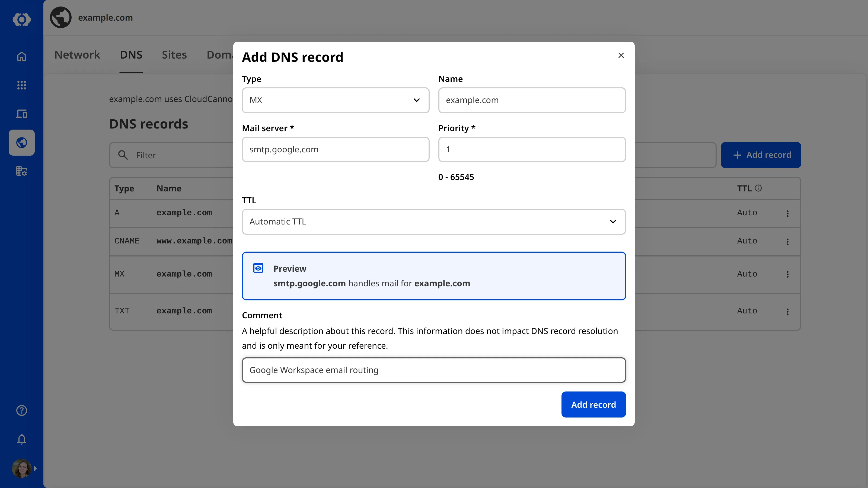
Task: Click the Priority input field
Action: (x=532, y=149)
